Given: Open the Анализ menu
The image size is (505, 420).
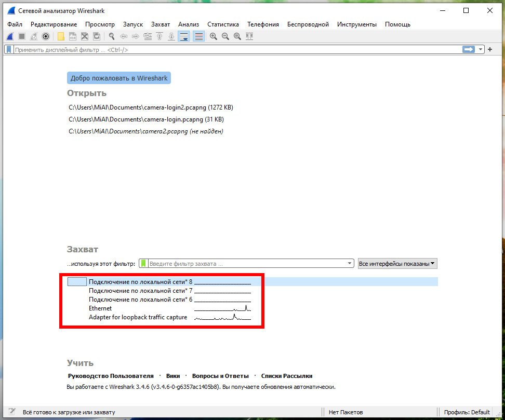Looking at the screenshot, I should (189, 24).
